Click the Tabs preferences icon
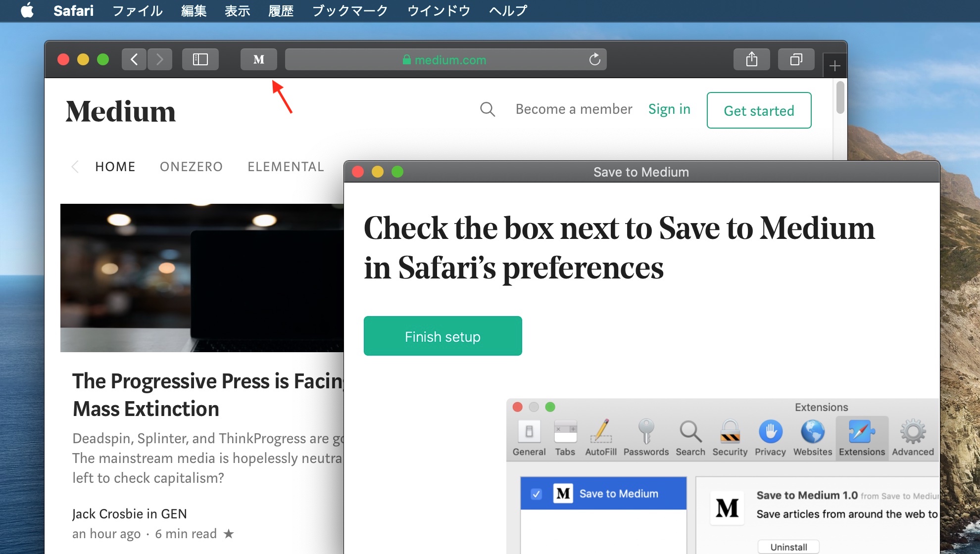980x554 pixels. 564,436
